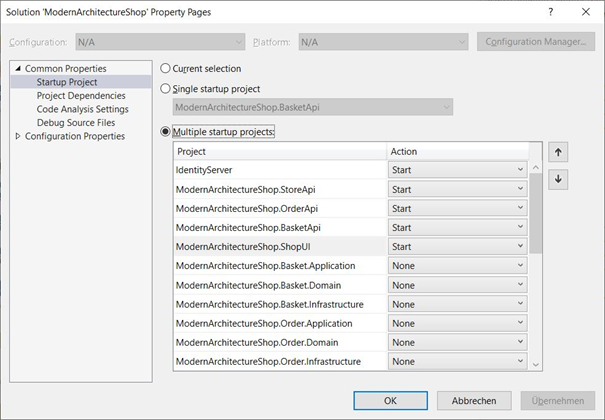The image size is (605, 420).
Task: Expand Configuration Properties tree node
Action: point(17,136)
